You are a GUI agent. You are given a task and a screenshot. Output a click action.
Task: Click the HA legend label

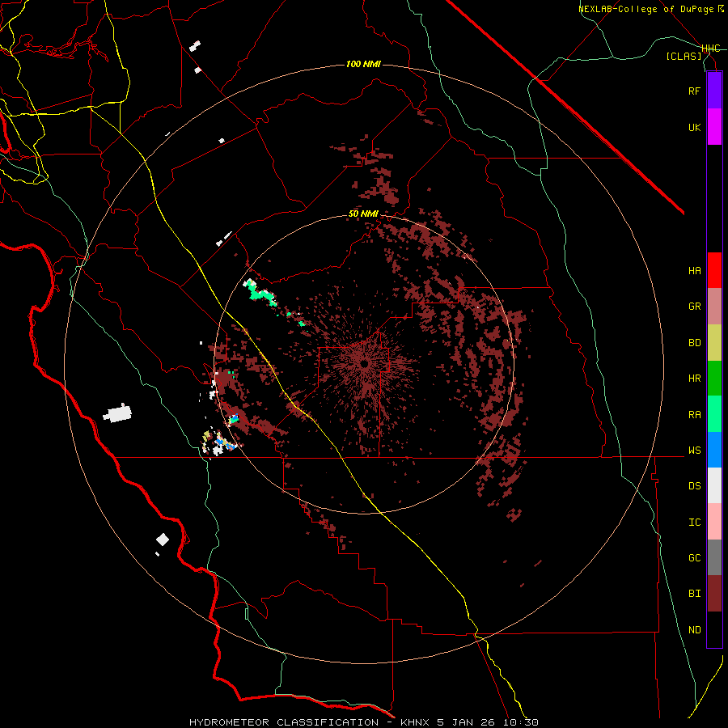pos(694,271)
